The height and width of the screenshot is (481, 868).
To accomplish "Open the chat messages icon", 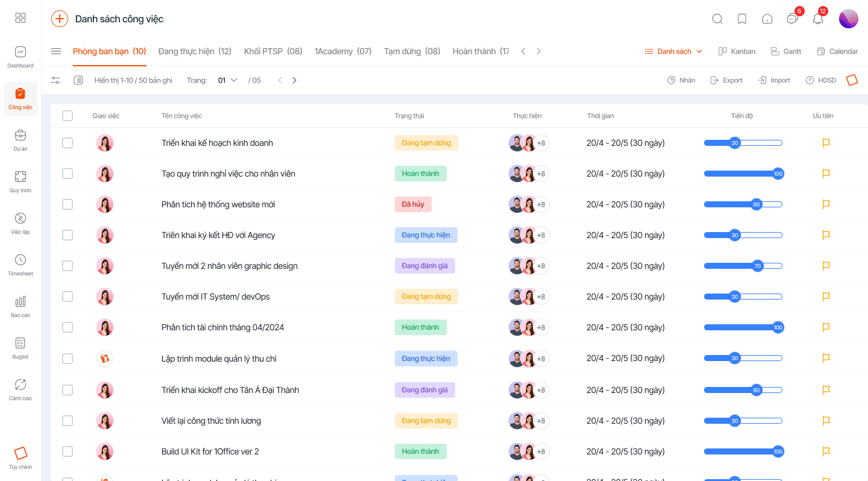I will [792, 19].
